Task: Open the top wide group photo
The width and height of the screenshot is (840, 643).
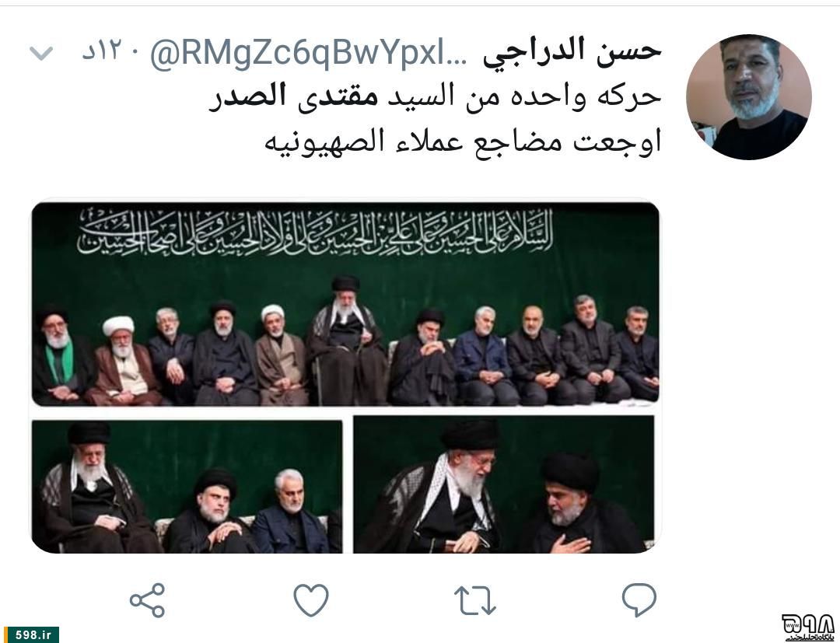Action: click(x=345, y=303)
